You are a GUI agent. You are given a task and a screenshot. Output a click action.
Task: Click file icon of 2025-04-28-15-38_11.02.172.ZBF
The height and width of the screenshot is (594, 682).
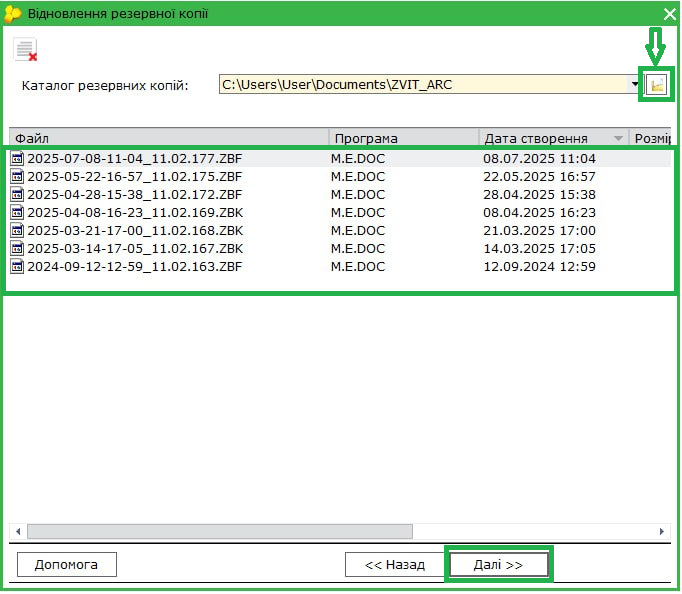click(17, 194)
